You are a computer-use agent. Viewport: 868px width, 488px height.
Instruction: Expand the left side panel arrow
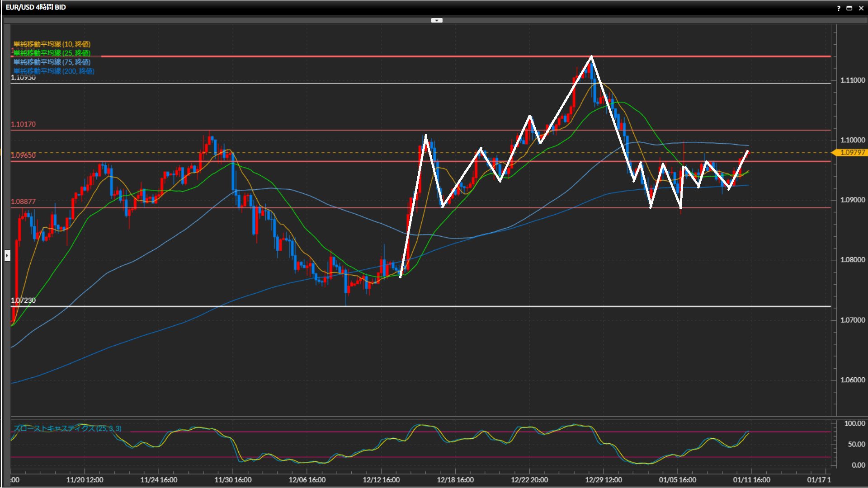coord(7,256)
